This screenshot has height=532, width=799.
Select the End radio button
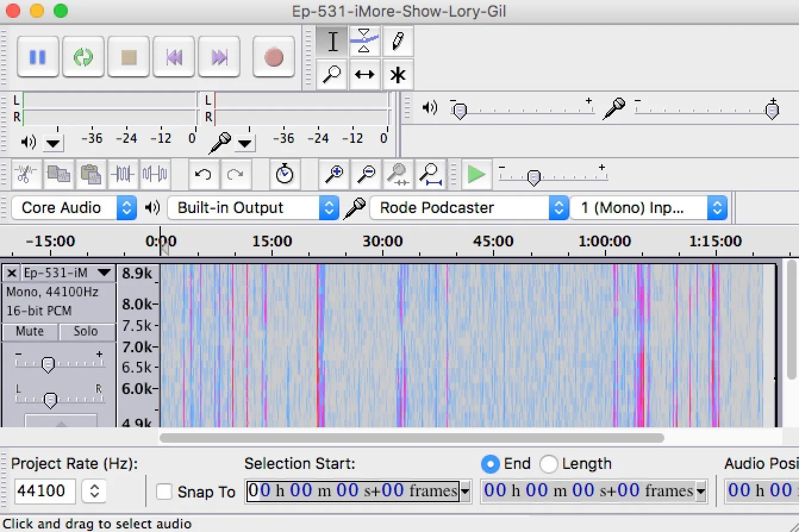490,464
